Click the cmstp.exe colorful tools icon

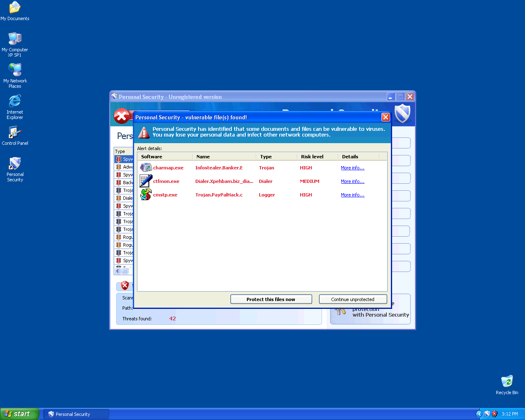[x=146, y=194]
